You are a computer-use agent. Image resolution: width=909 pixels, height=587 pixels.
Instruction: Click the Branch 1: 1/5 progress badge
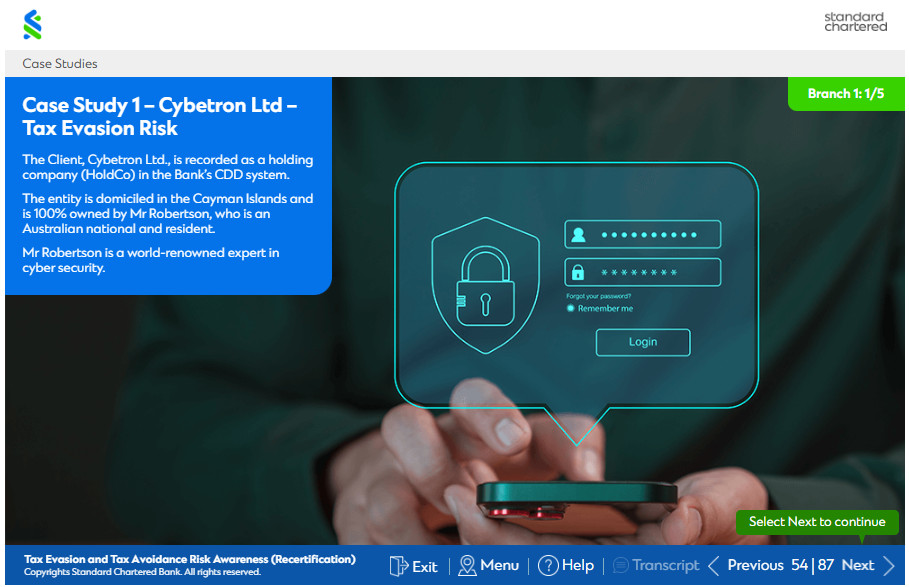click(846, 94)
